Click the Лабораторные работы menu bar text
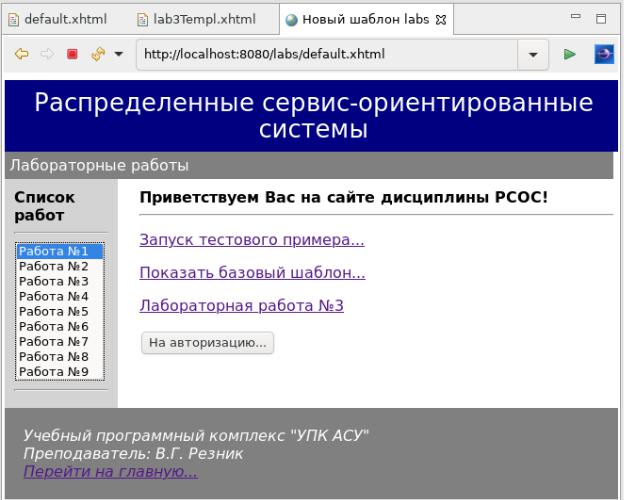This screenshot has width=624, height=500. pyautogui.click(x=99, y=165)
